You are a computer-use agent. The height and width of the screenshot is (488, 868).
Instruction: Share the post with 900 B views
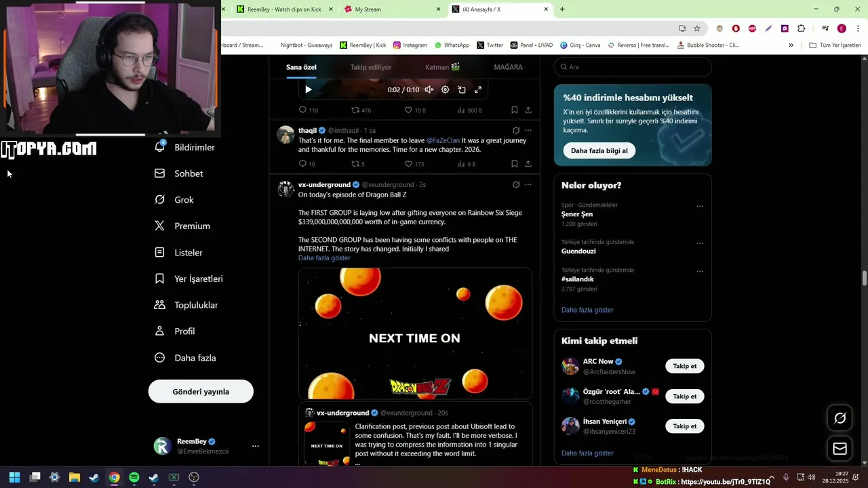tap(528, 110)
